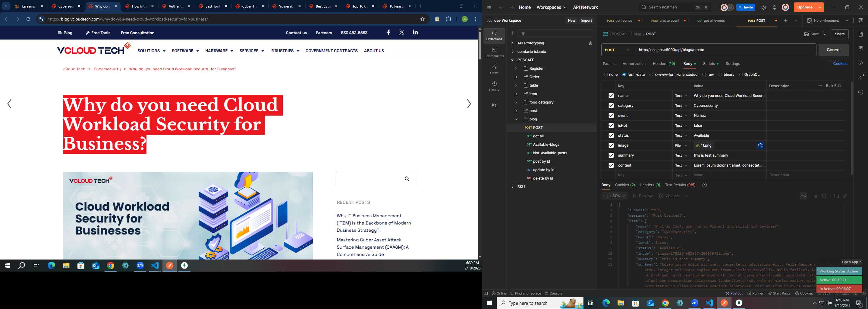Image resolution: width=868 pixels, height=309 pixels.
Task: Open the Postman settings gear icon
Action: coord(763,7)
